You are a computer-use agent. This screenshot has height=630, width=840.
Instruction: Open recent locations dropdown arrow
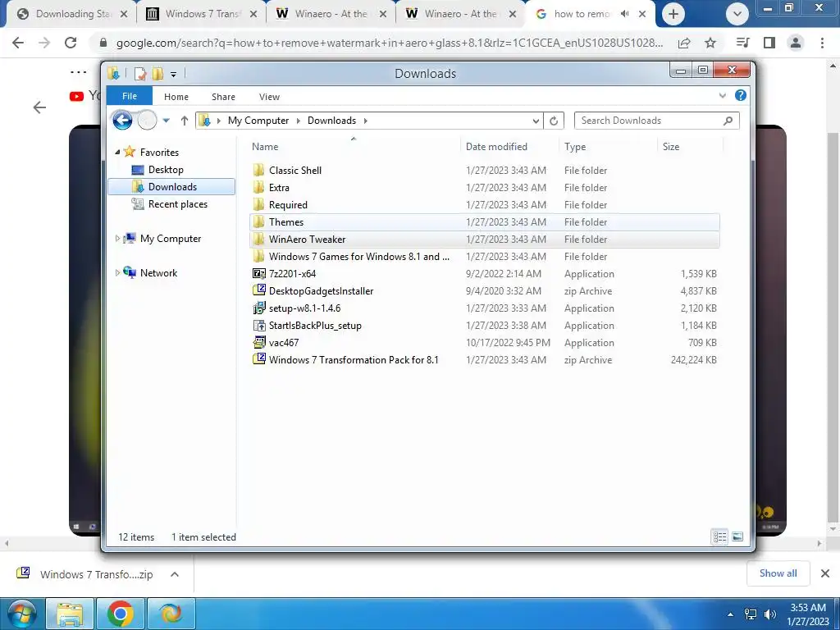(166, 121)
